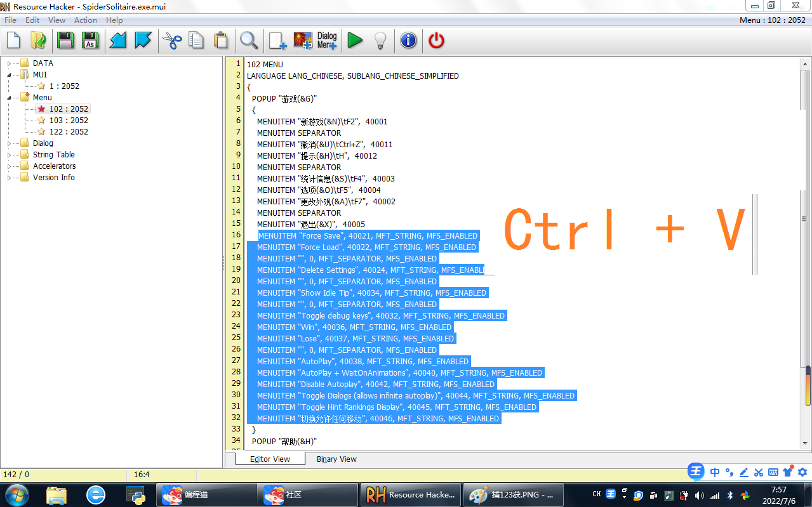Open Internet Explorer from the taskbar

pos(96,495)
